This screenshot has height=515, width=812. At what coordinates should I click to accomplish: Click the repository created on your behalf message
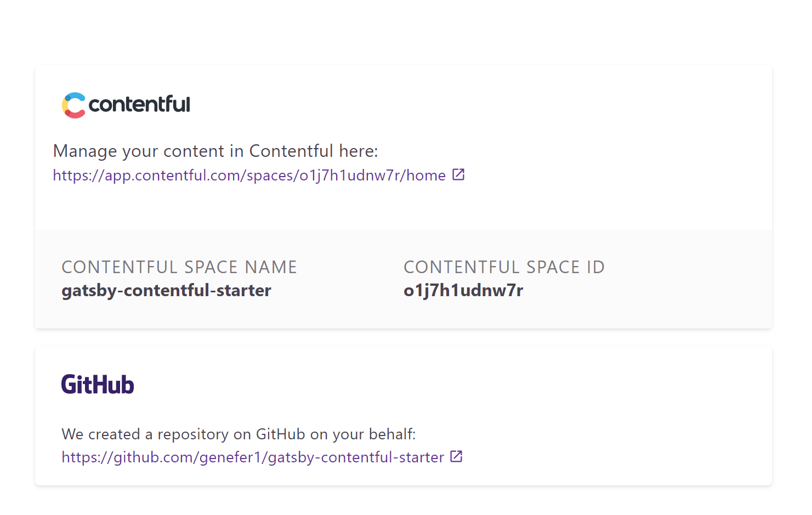(x=239, y=434)
